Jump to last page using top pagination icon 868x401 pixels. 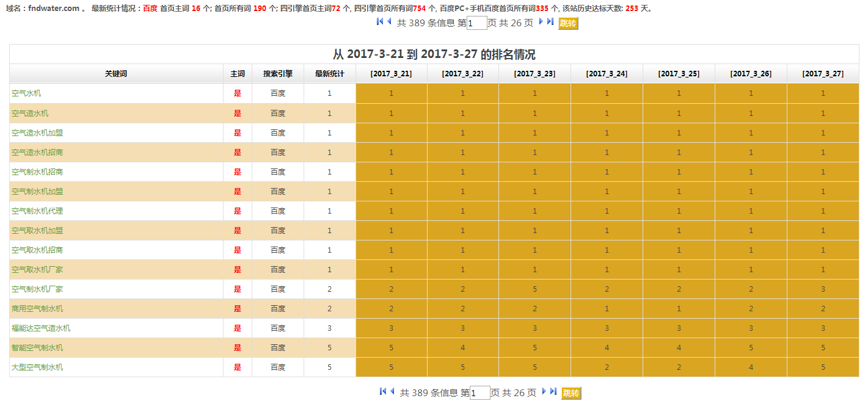click(550, 22)
